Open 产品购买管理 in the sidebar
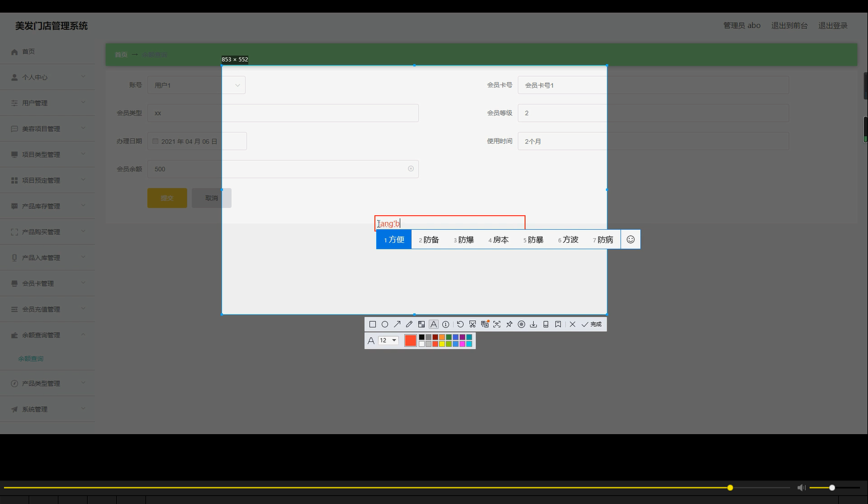This screenshot has width=868, height=504. [48, 232]
